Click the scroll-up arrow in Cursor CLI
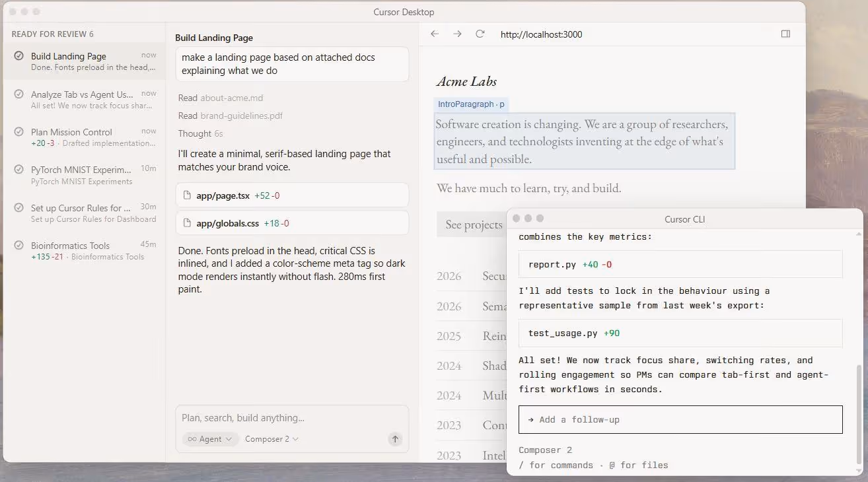Image resolution: width=868 pixels, height=482 pixels. [x=859, y=233]
